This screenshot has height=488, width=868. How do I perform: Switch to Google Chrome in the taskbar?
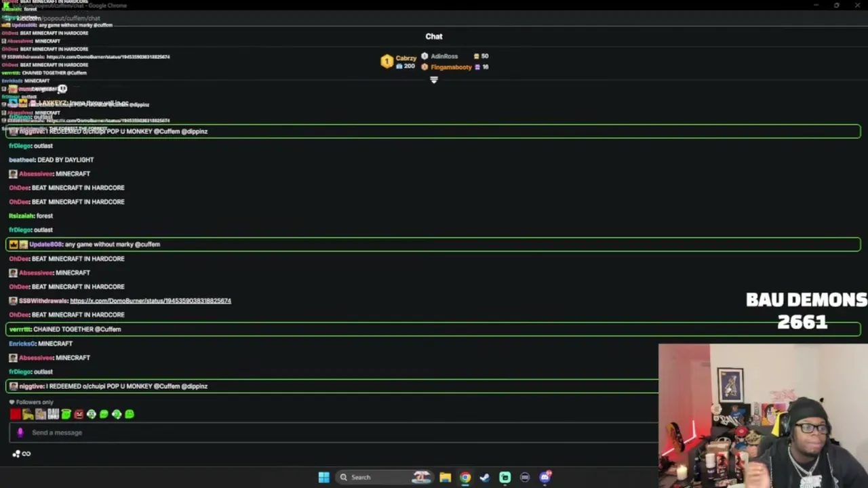point(465,477)
